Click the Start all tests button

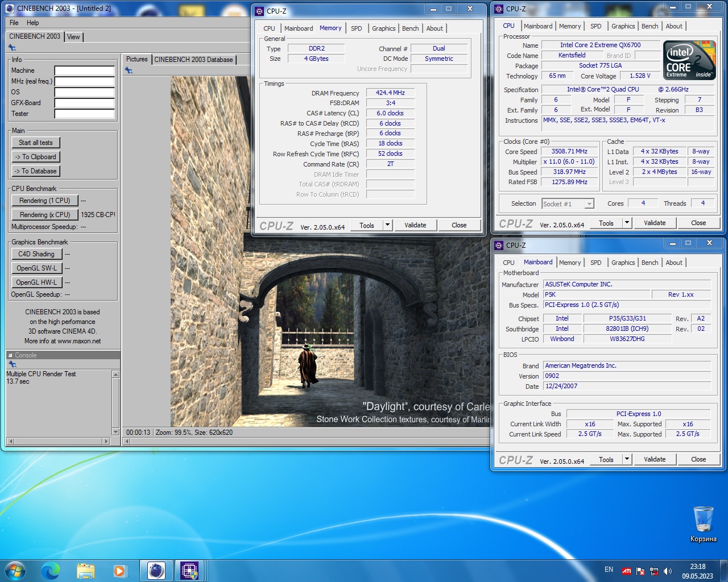point(36,143)
